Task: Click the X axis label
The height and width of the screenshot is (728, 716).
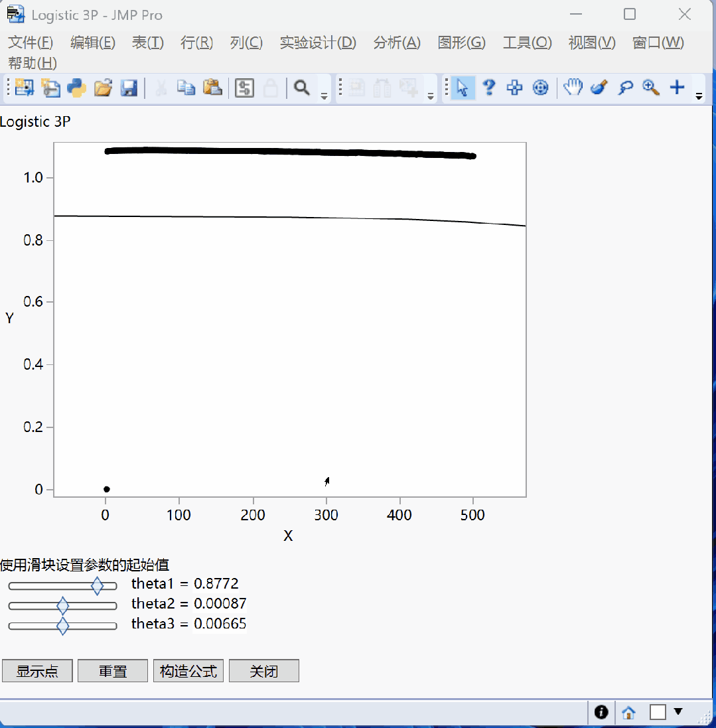Action: [288, 536]
